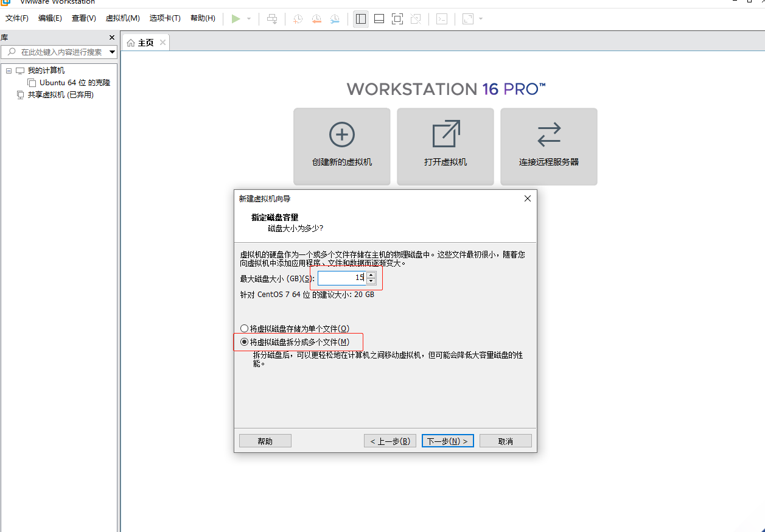Toggle the show library sidebar icon
This screenshot has width=765, height=532.
coord(361,19)
